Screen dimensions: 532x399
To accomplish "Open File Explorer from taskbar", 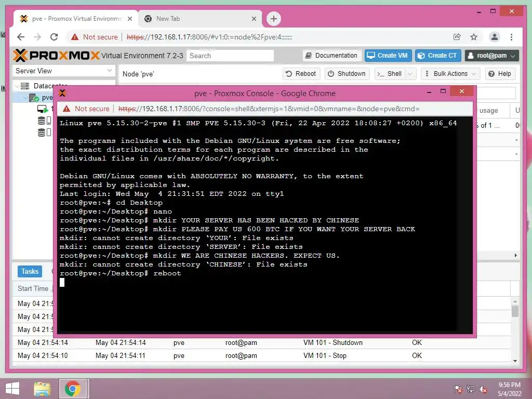I will coord(42,389).
